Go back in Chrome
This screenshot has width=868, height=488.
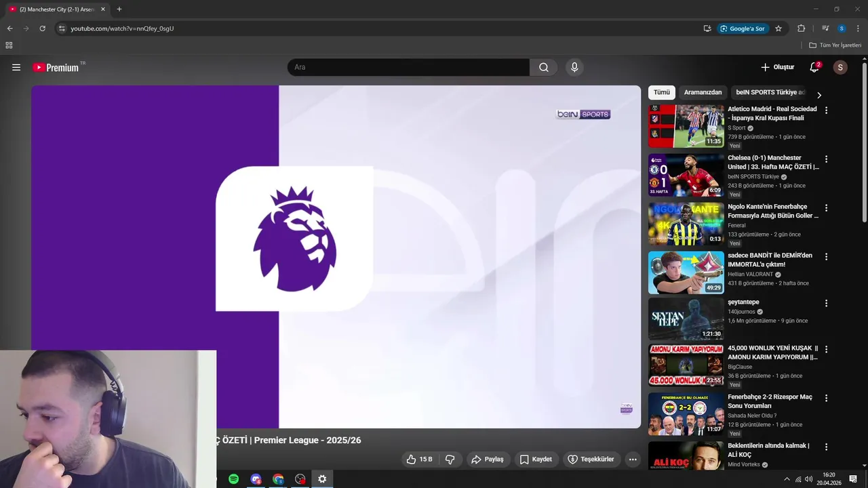[x=9, y=28]
